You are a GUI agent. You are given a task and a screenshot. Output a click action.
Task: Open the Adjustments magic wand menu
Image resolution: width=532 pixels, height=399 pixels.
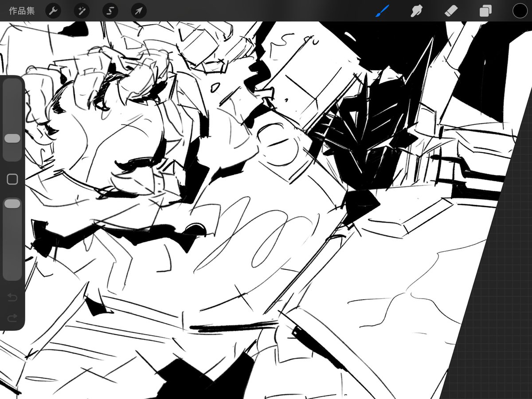click(x=82, y=11)
